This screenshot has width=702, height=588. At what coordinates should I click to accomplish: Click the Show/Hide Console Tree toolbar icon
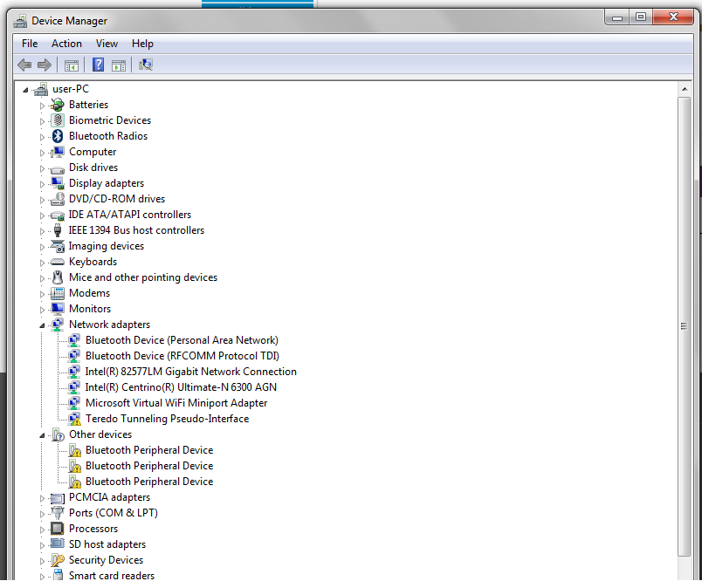pos(72,65)
